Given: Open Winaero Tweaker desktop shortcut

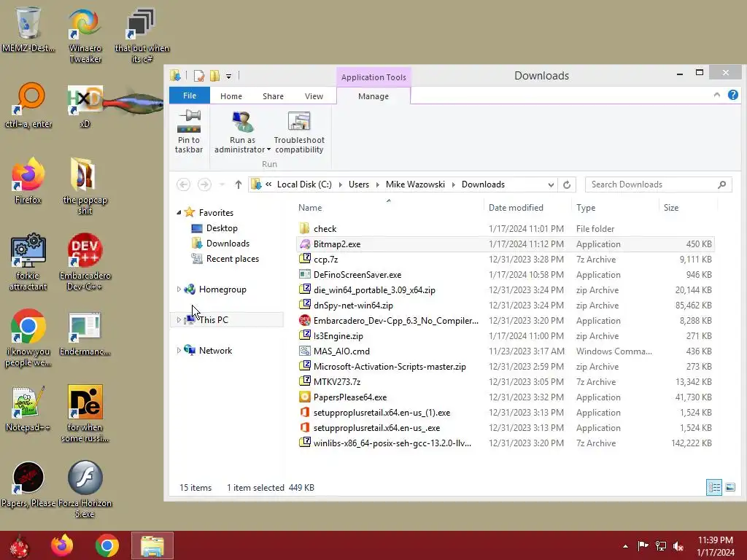Looking at the screenshot, I should coord(85,35).
